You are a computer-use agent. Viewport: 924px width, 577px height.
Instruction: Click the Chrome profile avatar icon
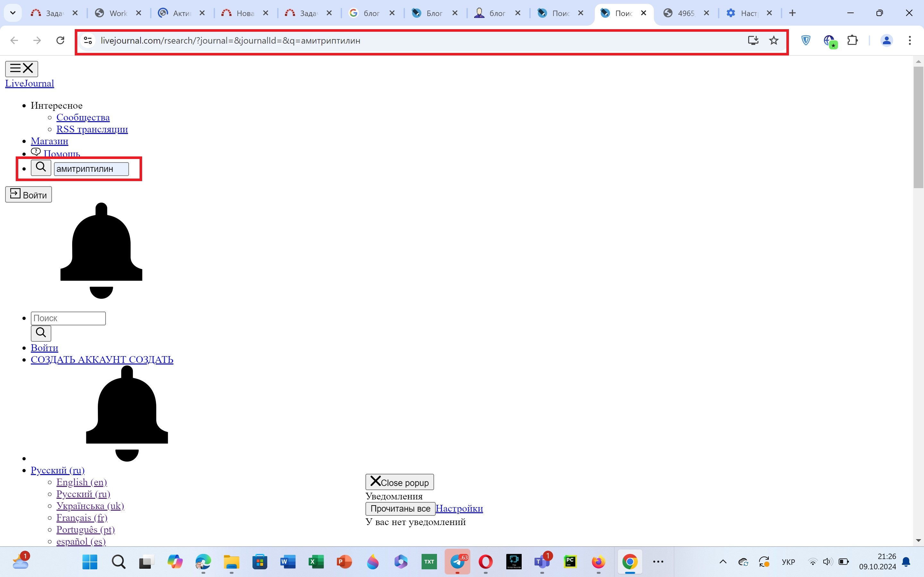(x=886, y=40)
